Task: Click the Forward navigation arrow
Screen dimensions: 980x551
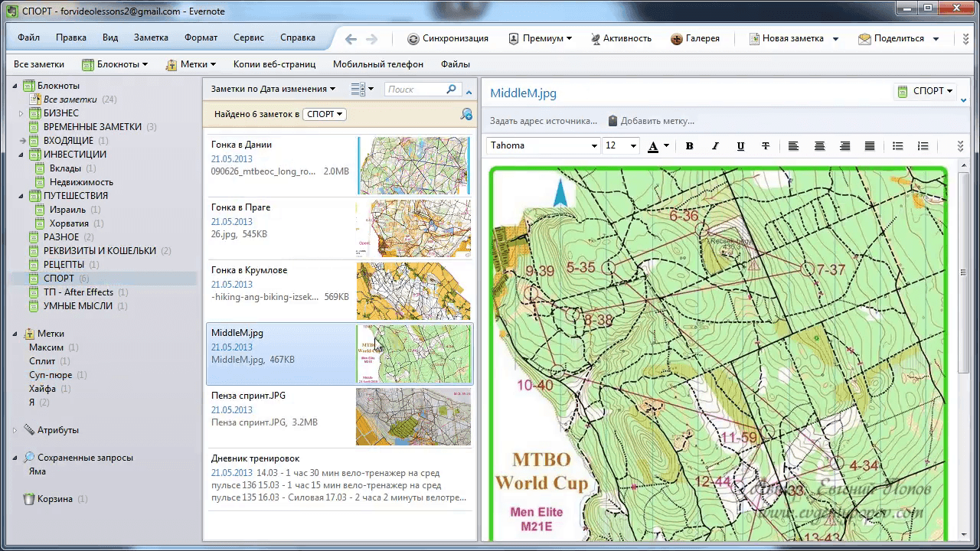Action: coord(372,39)
